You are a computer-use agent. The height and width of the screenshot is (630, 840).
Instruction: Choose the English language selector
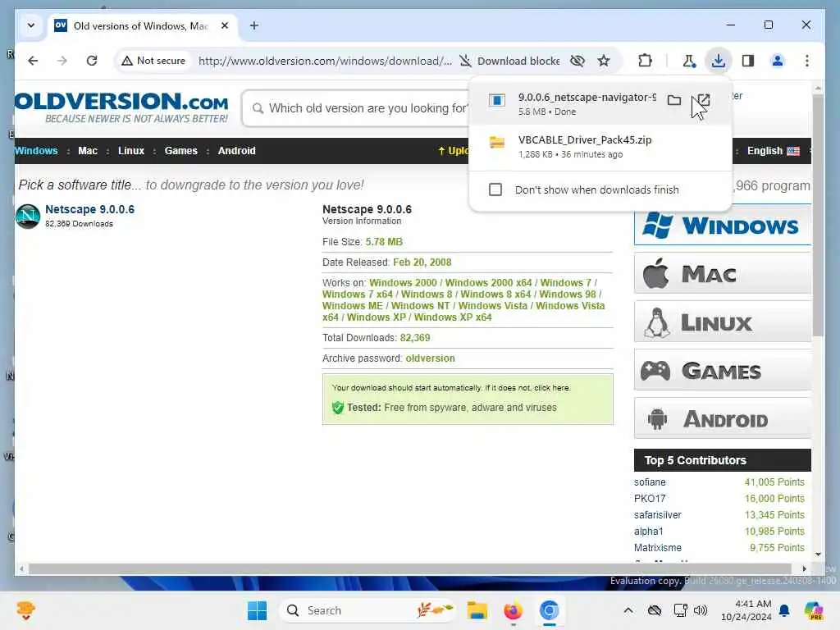(x=773, y=151)
